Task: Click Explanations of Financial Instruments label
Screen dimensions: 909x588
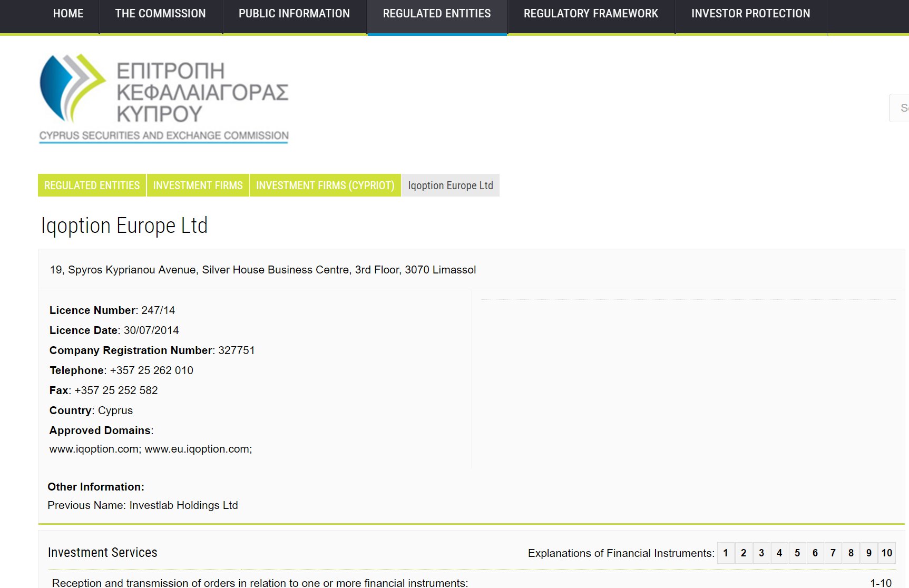Action: tap(621, 553)
